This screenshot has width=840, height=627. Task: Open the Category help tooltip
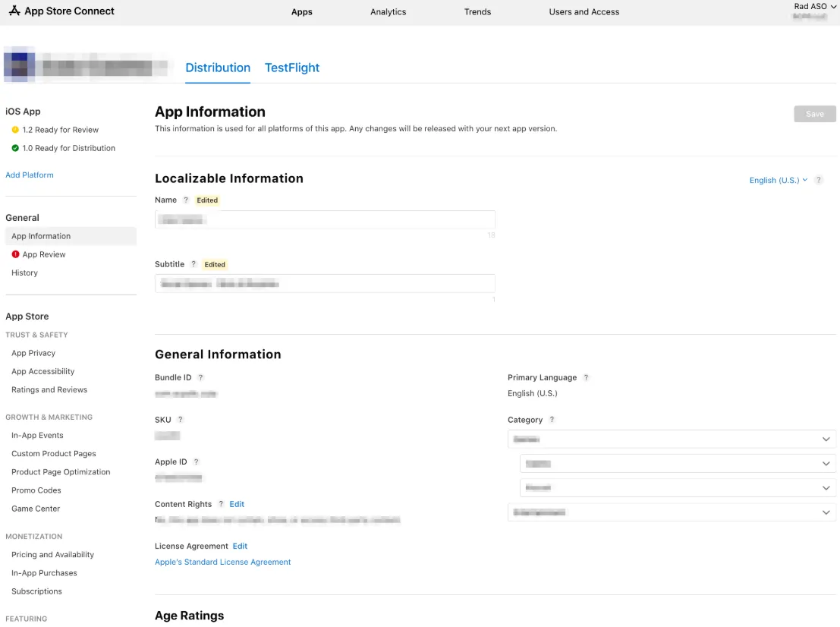point(552,419)
